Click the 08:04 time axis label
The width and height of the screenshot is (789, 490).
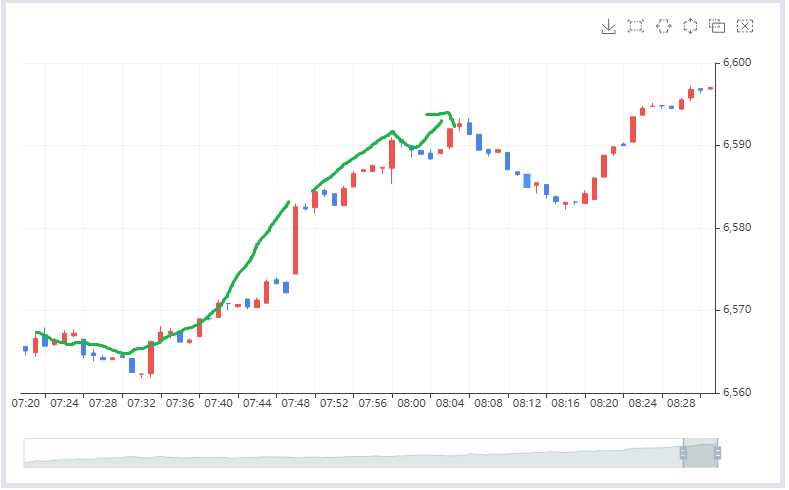450,403
